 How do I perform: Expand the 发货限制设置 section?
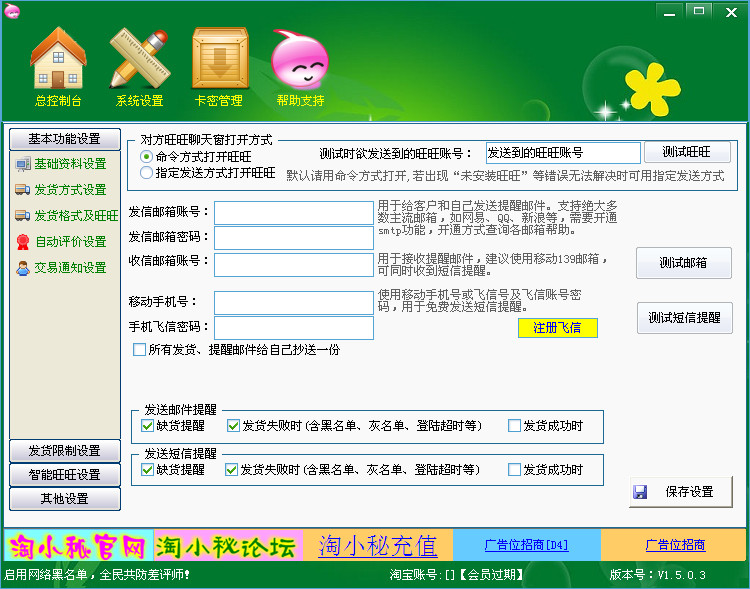65,451
